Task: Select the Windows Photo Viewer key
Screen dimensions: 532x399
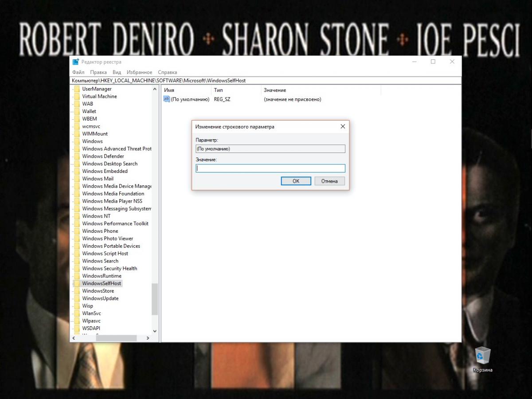Action: point(107,239)
